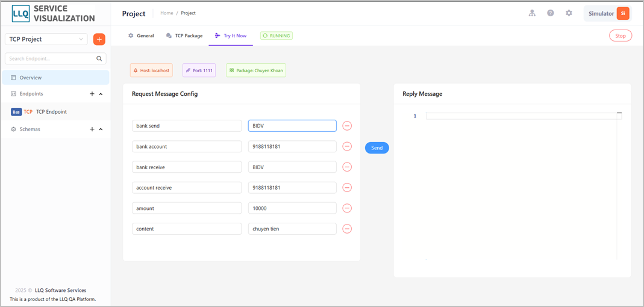
Task: Add a new endpoint with plus icon
Action: click(x=92, y=94)
